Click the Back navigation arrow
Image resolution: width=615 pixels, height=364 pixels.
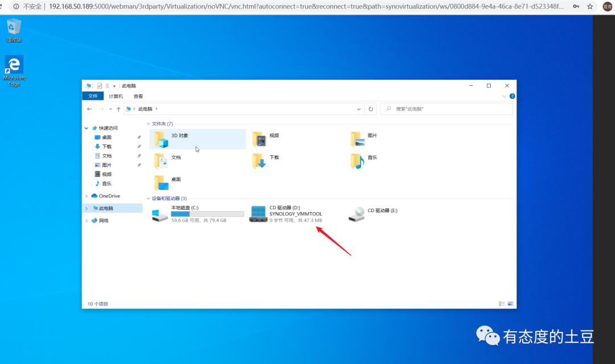pos(89,109)
